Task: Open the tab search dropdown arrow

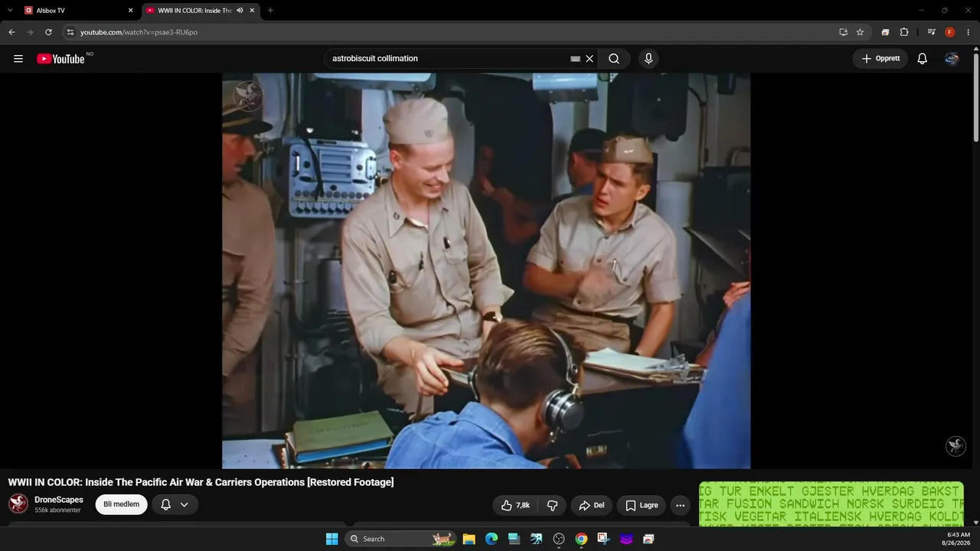Action: (10, 11)
